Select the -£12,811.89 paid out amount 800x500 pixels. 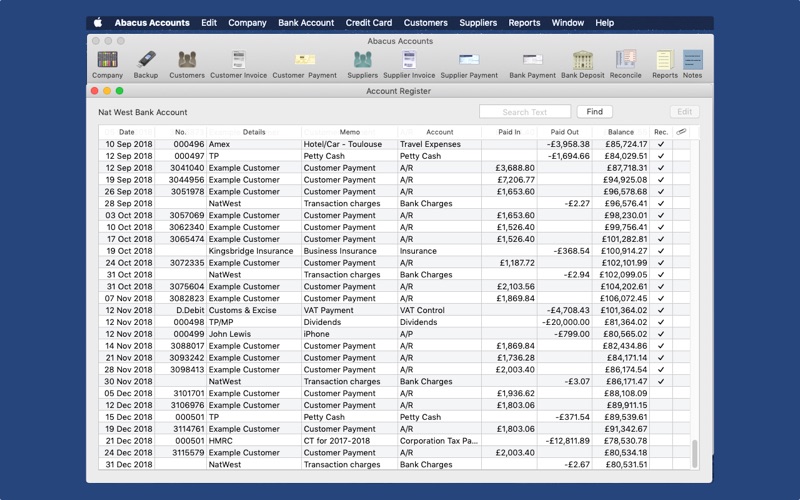567,441
